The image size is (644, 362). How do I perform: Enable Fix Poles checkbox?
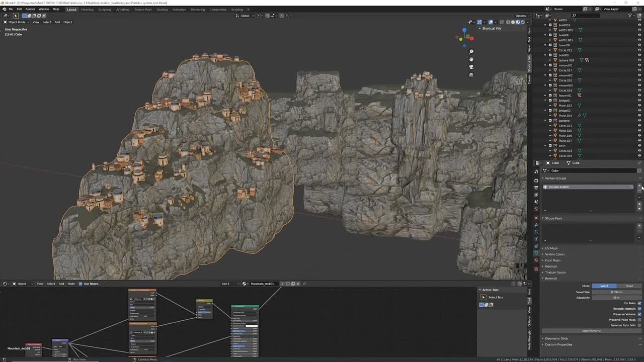639,303
